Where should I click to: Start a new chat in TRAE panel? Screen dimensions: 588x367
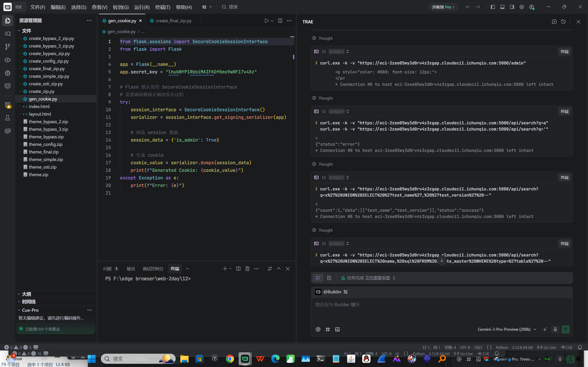(554, 22)
